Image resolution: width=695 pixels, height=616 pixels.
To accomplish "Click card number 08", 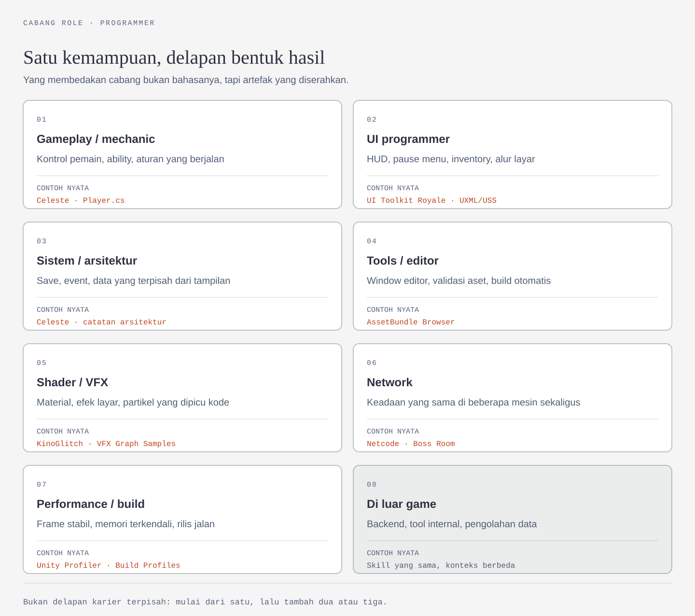I will tap(372, 484).
